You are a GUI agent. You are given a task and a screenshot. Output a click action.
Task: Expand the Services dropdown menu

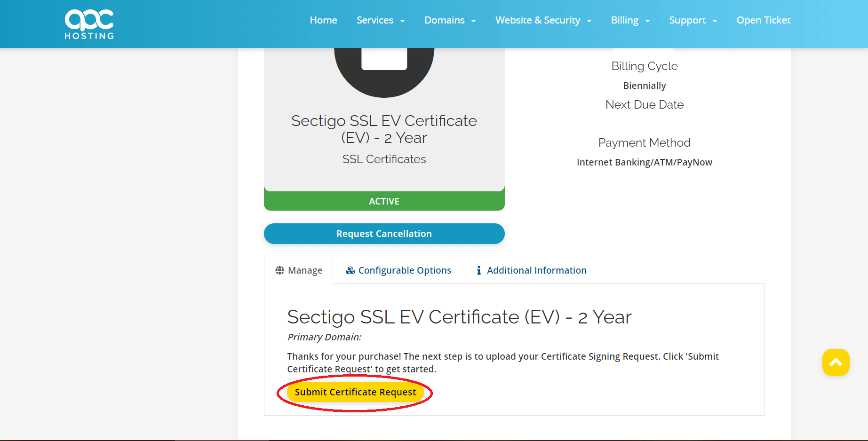click(381, 20)
